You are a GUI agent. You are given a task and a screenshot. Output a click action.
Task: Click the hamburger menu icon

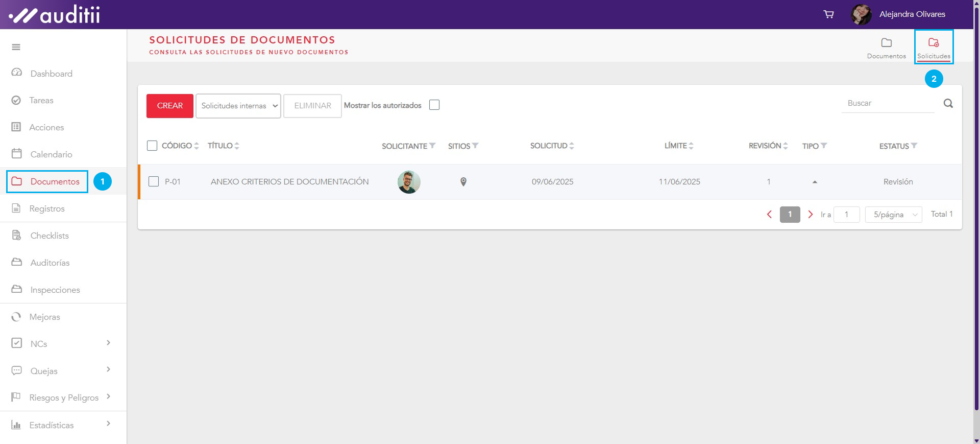coord(16,47)
